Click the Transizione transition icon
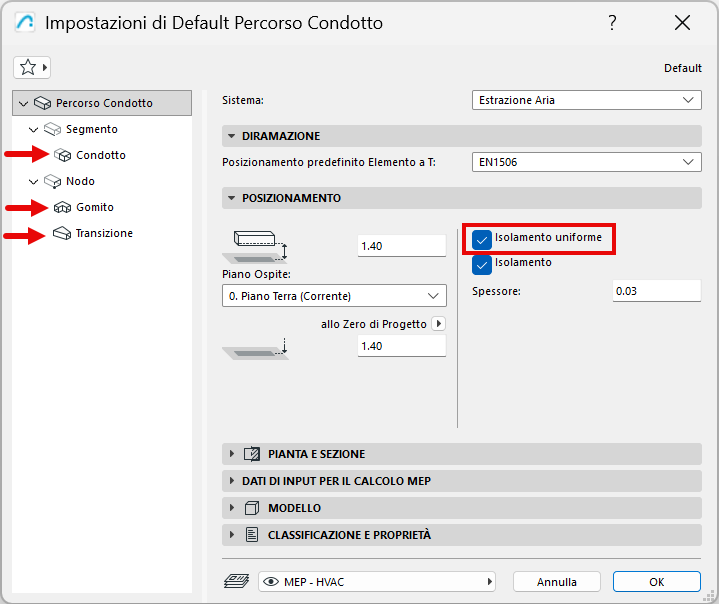 click(63, 233)
